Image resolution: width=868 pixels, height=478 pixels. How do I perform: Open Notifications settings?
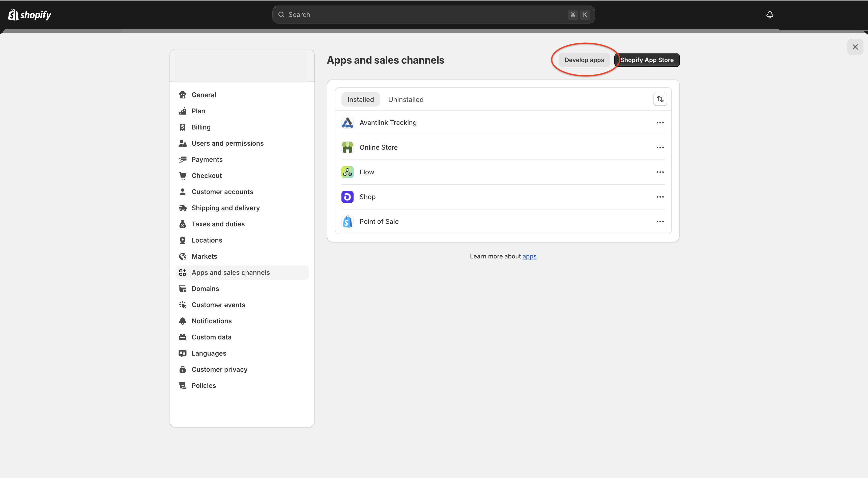click(x=242, y=321)
